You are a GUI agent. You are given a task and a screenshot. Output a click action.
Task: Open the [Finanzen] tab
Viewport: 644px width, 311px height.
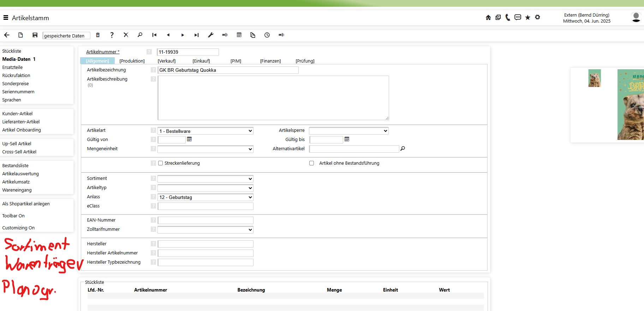pyautogui.click(x=270, y=61)
